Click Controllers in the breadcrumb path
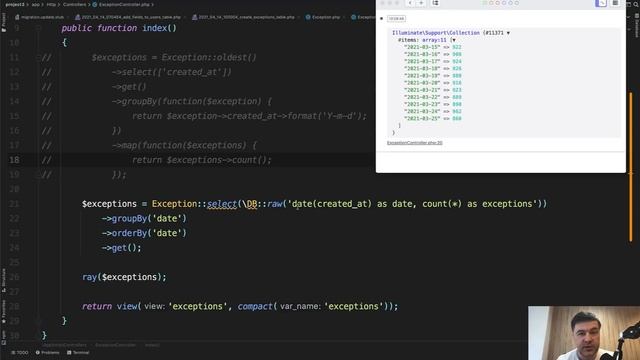The width and height of the screenshot is (640, 360). pos(74,4)
